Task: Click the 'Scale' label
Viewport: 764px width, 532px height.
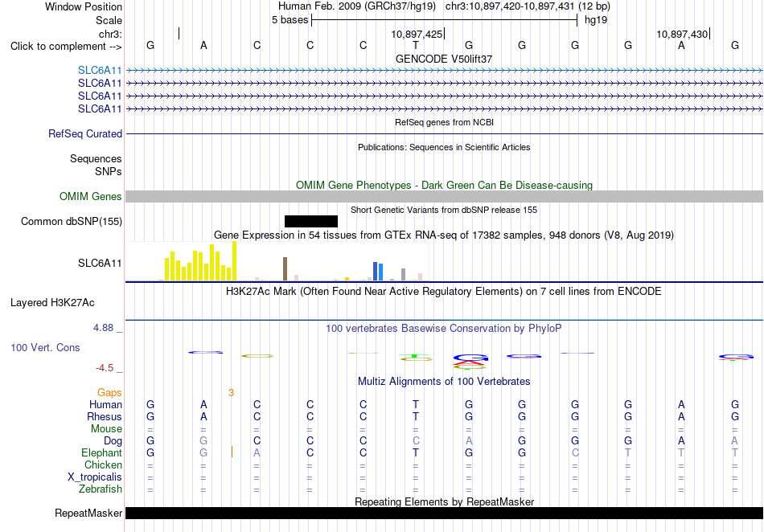Action: pos(109,20)
